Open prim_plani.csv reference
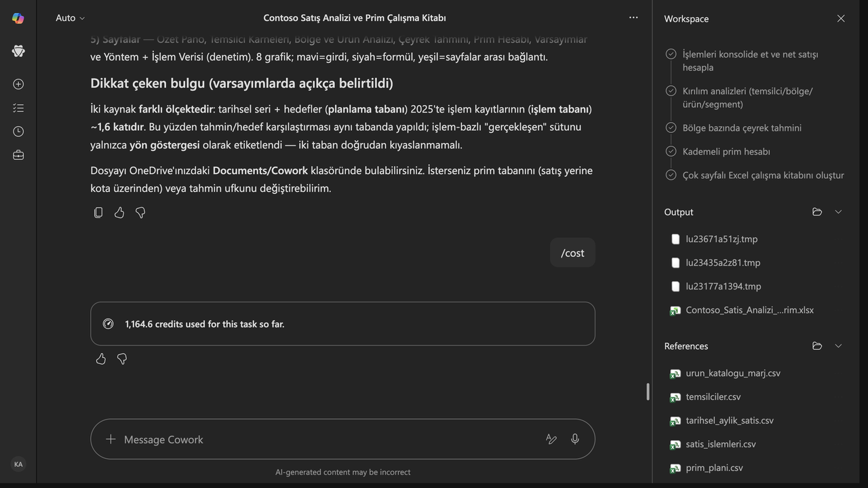Image resolution: width=868 pixels, height=488 pixels. click(714, 468)
